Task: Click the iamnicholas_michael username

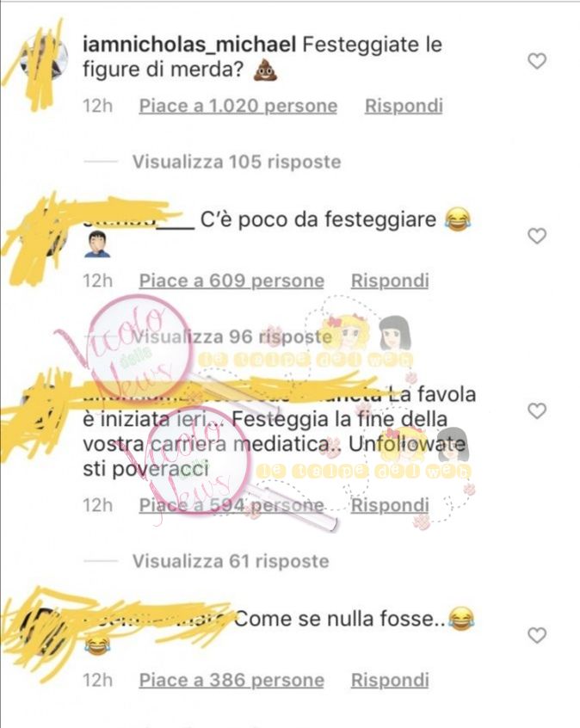Action: 189,45
